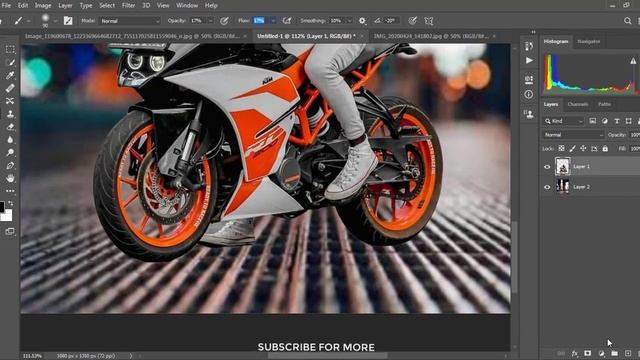This screenshot has height=360, width=640.
Task: Select the Clone Stamp tool
Action: [10, 114]
